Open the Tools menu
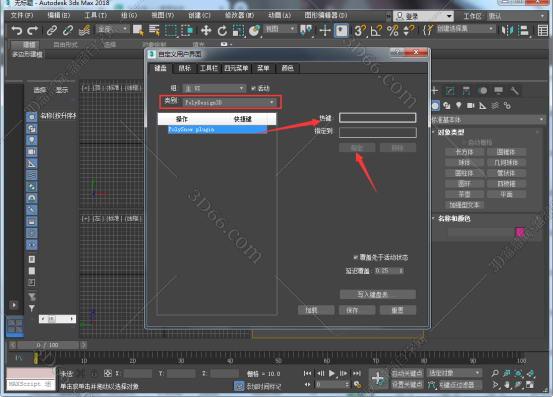Image resolution: width=553 pixels, height=397 pixels. 95,16
